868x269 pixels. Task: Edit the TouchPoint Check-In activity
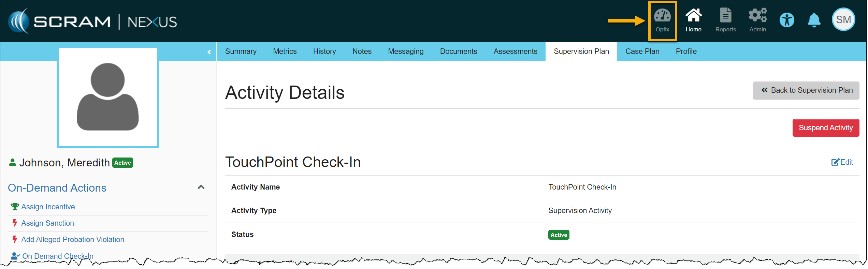[x=842, y=162]
